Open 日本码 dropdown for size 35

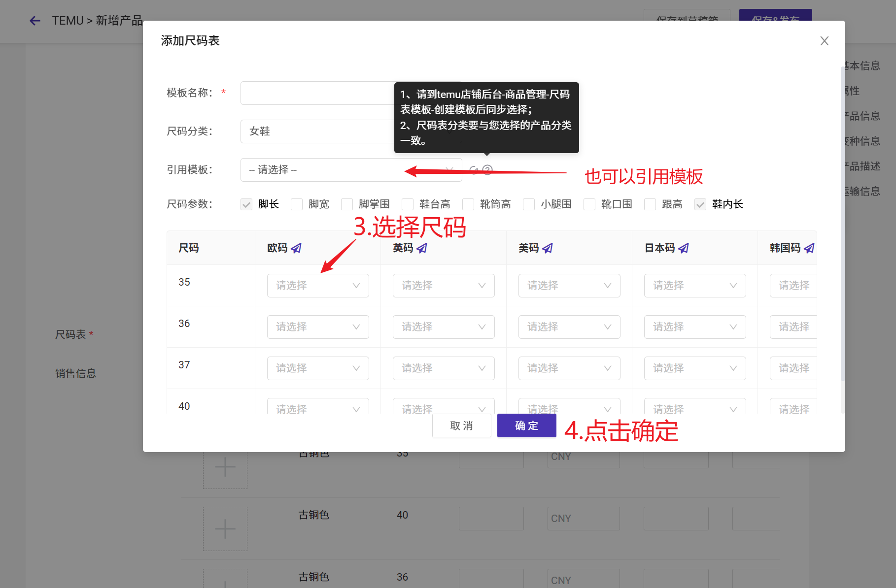tap(695, 286)
